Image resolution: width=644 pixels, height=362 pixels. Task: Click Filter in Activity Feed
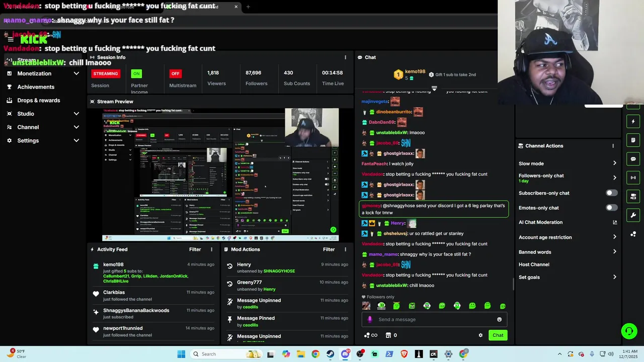pyautogui.click(x=195, y=249)
